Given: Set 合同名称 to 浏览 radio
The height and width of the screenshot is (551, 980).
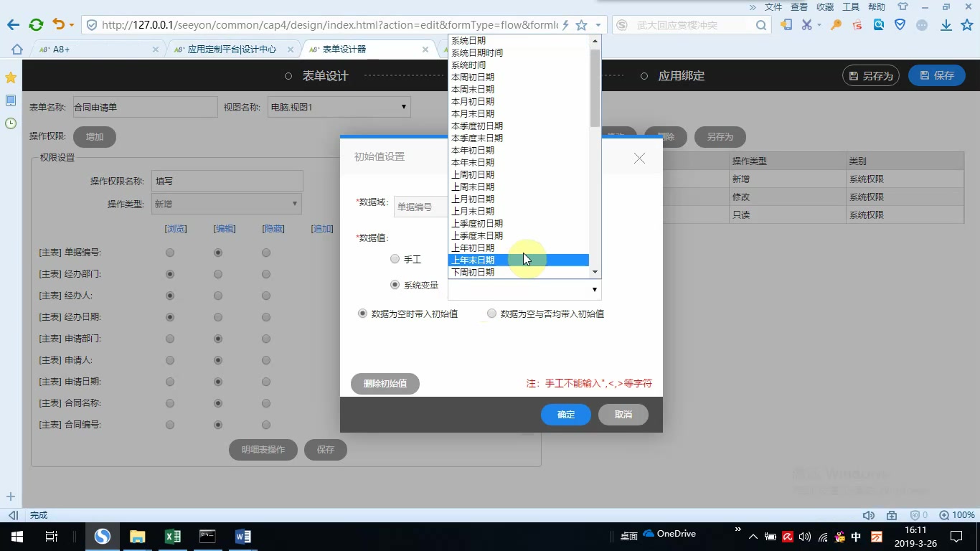Looking at the screenshot, I should [x=170, y=403].
